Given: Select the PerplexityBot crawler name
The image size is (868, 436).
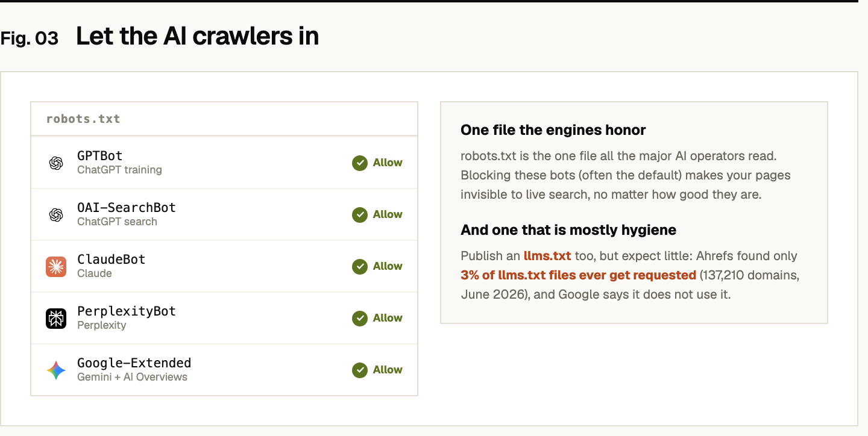Looking at the screenshot, I should coord(127,311).
